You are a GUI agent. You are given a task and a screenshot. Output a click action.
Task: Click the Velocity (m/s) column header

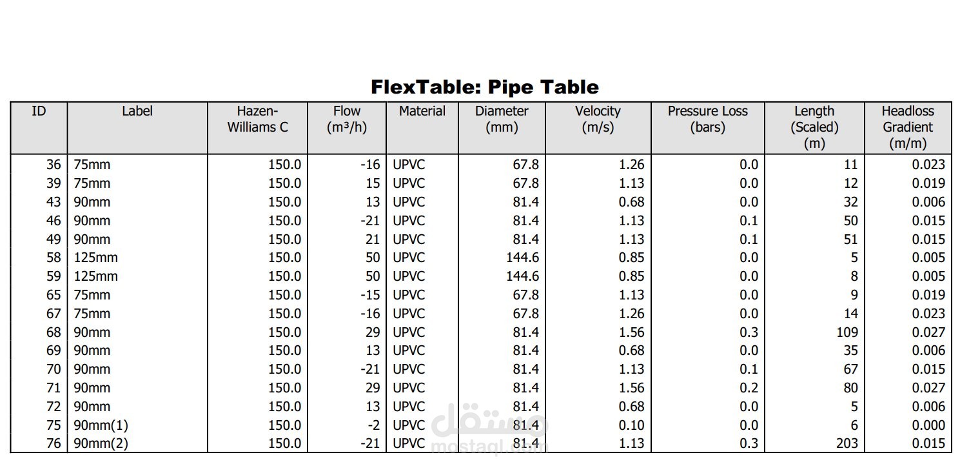pos(598,128)
